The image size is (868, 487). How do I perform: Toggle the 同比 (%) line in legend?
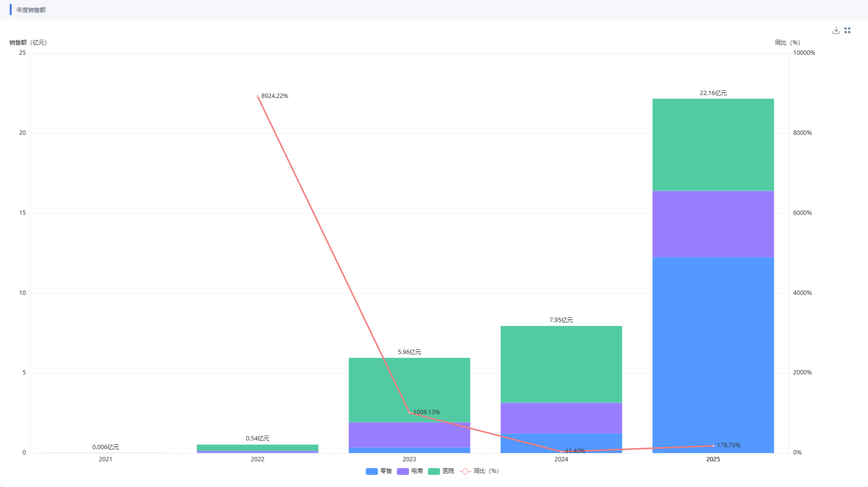coord(479,471)
